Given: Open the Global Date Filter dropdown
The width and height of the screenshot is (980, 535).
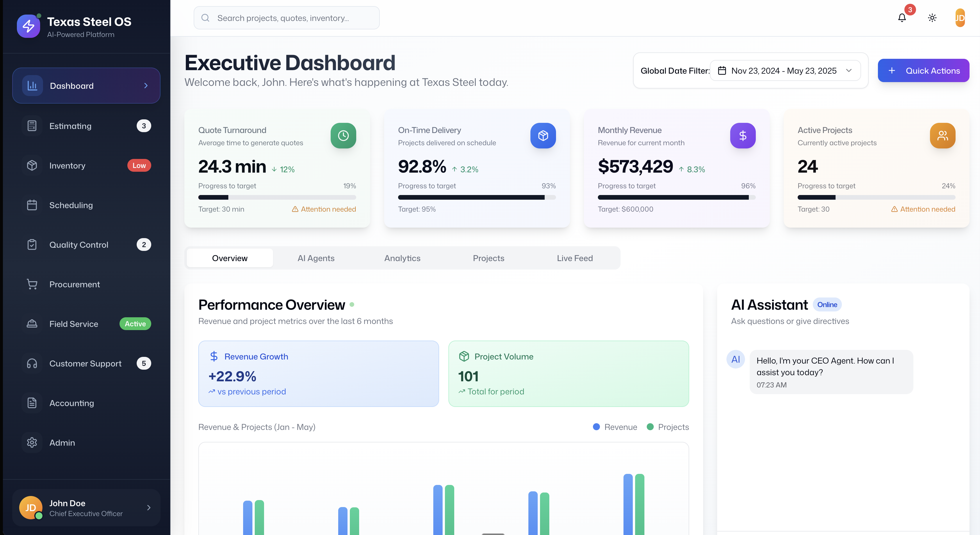Looking at the screenshot, I should (x=785, y=70).
